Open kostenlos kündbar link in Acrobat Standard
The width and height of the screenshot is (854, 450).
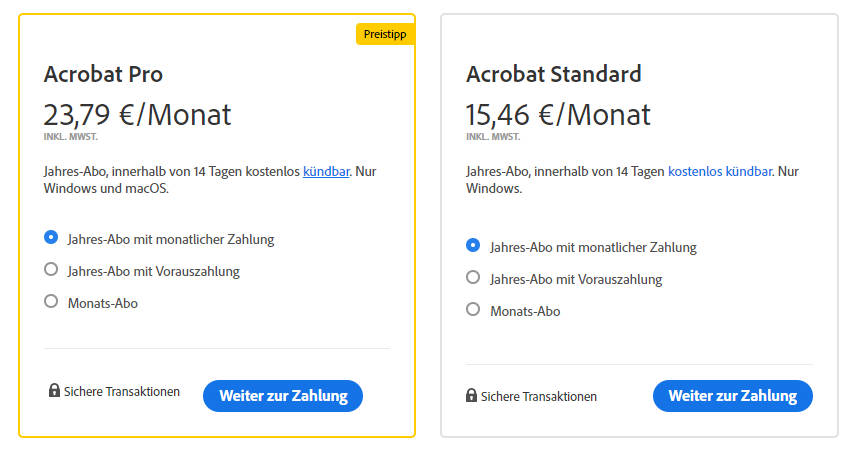click(720, 172)
